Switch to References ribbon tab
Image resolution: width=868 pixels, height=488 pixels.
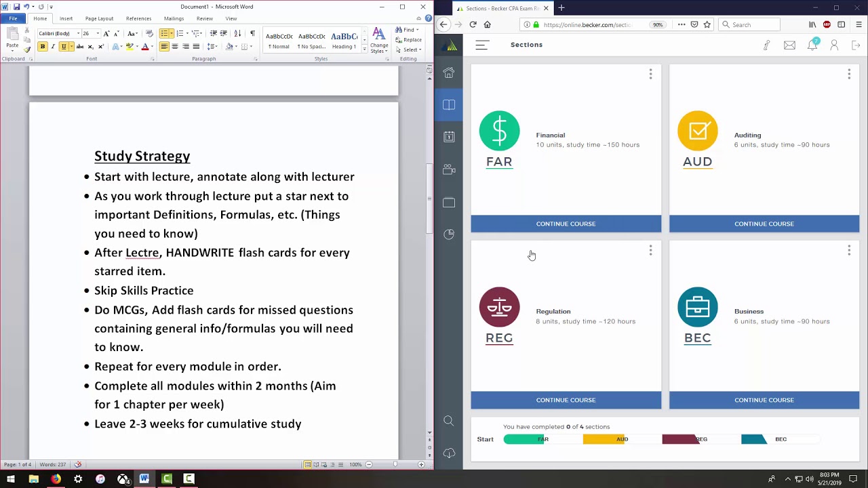click(x=138, y=18)
